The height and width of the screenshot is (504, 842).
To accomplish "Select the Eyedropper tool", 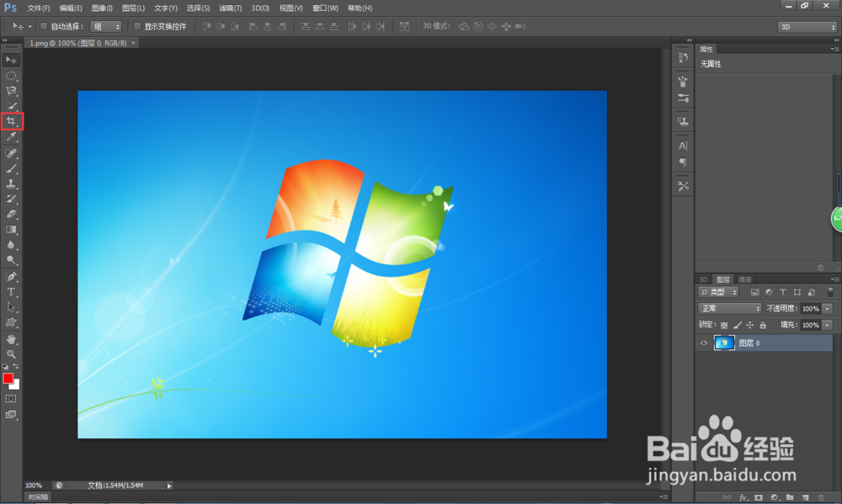I will [11, 137].
